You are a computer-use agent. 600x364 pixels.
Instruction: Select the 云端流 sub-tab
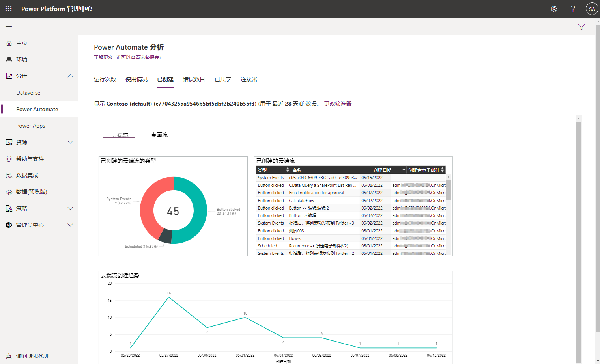(x=120, y=135)
